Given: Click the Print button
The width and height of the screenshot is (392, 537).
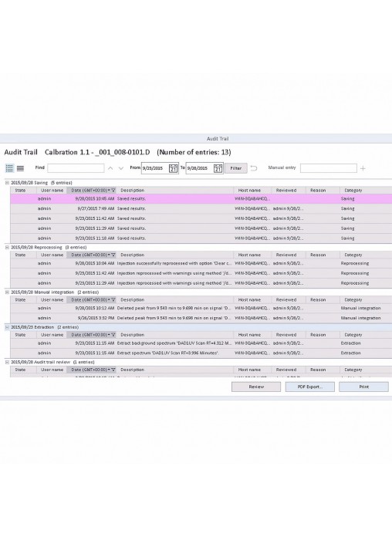Looking at the screenshot, I should [363, 387].
